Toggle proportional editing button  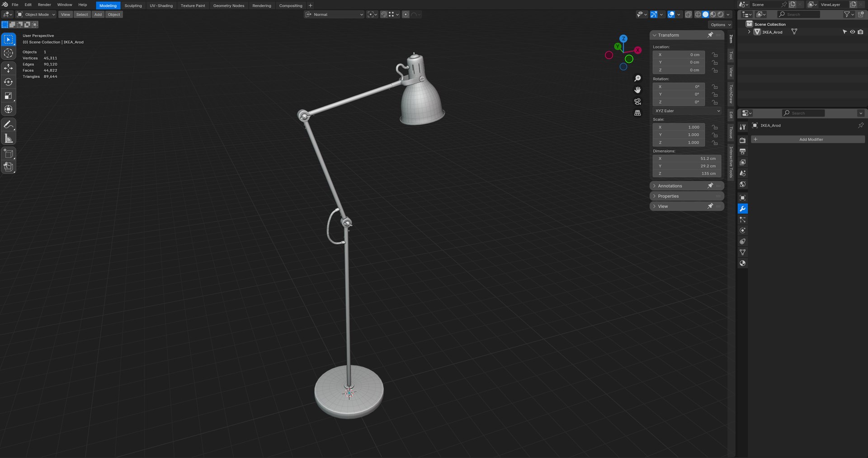[406, 14]
